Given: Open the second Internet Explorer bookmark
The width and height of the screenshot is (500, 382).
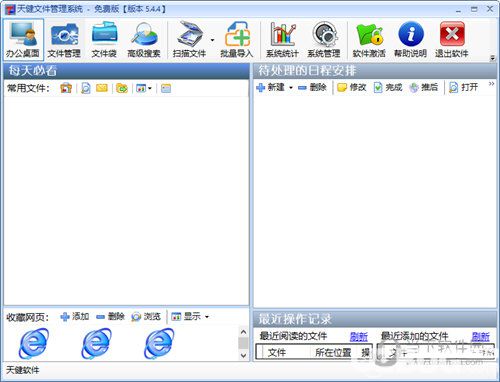Looking at the screenshot, I should (96, 343).
